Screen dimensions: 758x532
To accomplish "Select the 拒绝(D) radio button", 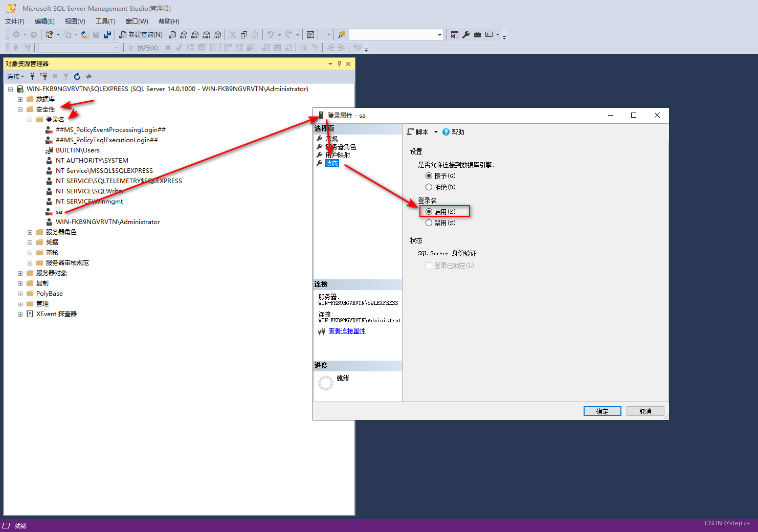I will [429, 187].
